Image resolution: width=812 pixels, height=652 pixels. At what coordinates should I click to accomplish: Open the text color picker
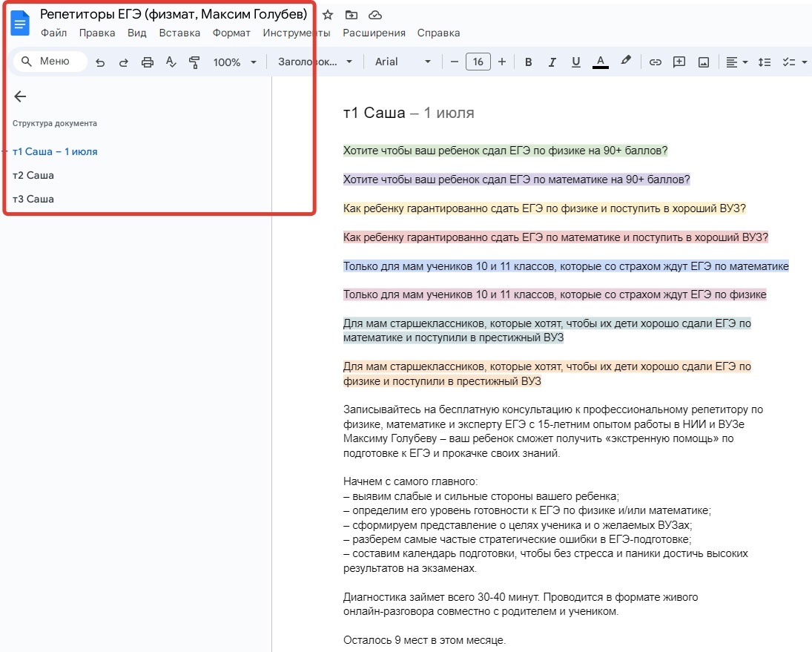click(x=600, y=62)
